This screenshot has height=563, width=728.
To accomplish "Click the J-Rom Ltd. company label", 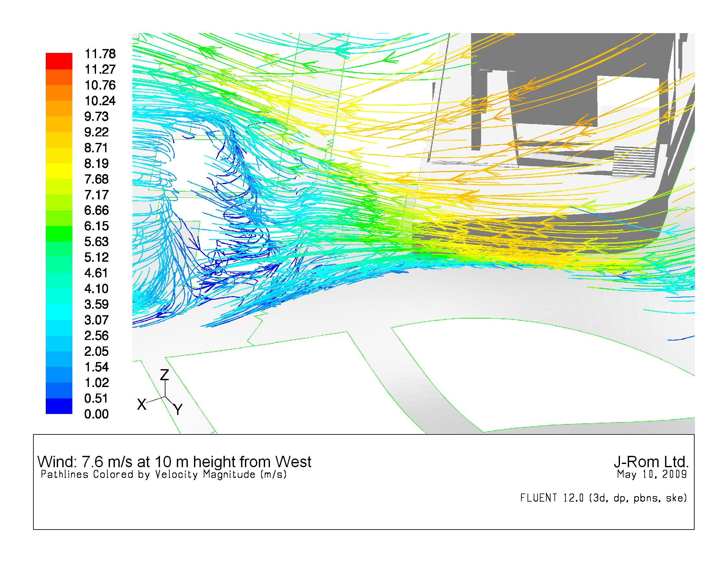I will click(x=651, y=462).
